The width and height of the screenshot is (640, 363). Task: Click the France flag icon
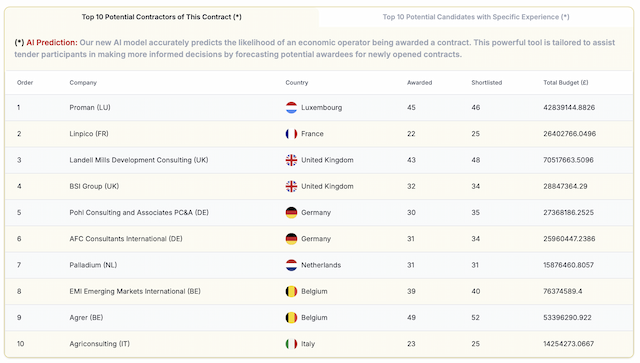(x=291, y=134)
